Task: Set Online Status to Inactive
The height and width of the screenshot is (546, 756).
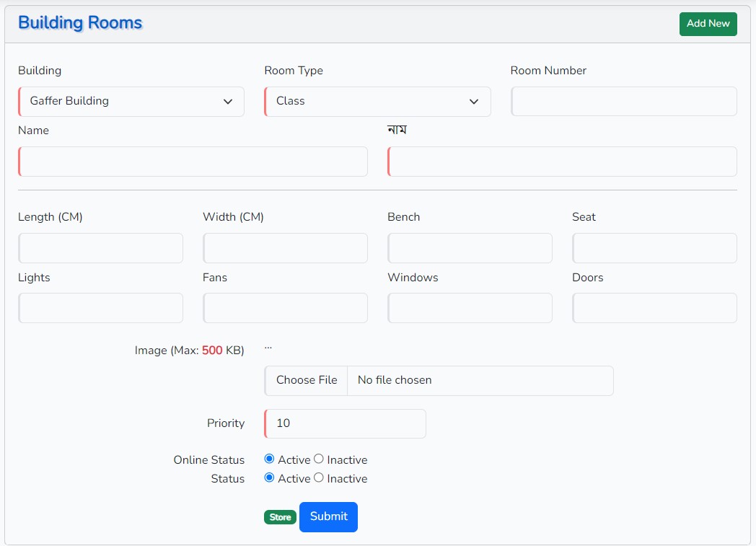Action: pyautogui.click(x=319, y=459)
